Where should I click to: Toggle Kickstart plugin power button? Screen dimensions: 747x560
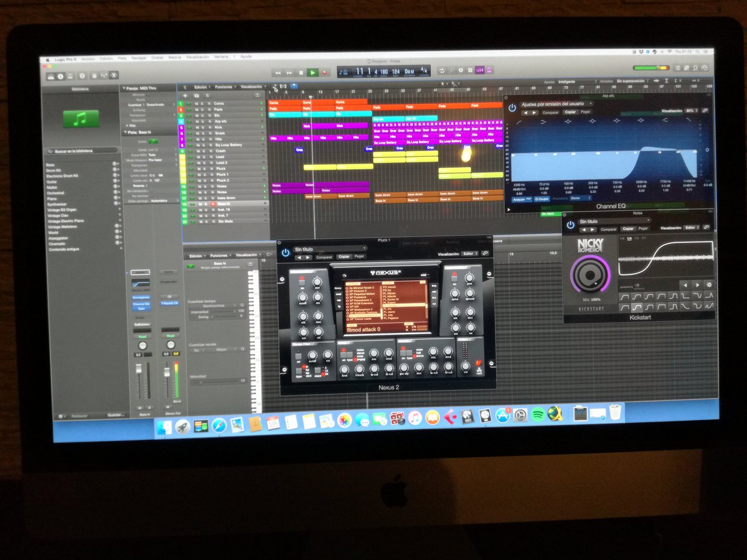click(570, 224)
